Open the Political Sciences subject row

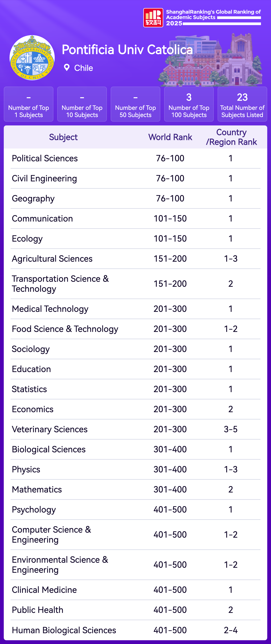45,159
